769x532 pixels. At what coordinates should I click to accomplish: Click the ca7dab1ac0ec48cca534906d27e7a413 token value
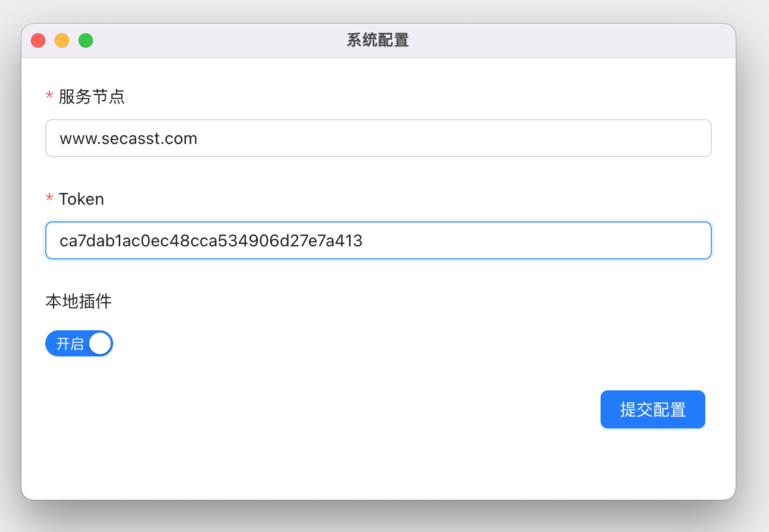point(211,240)
